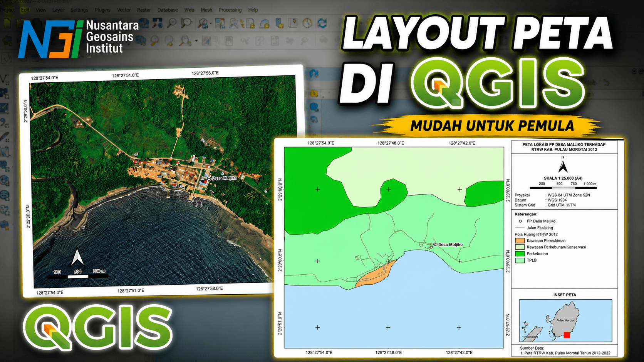Open the Mesh menu
The image size is (644, 362).
pos(206,10)
